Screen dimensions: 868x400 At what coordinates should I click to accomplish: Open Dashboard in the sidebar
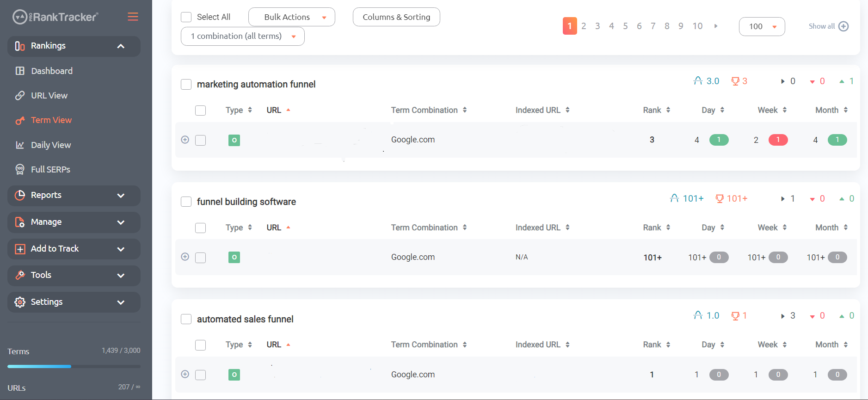tap(52, 71)
